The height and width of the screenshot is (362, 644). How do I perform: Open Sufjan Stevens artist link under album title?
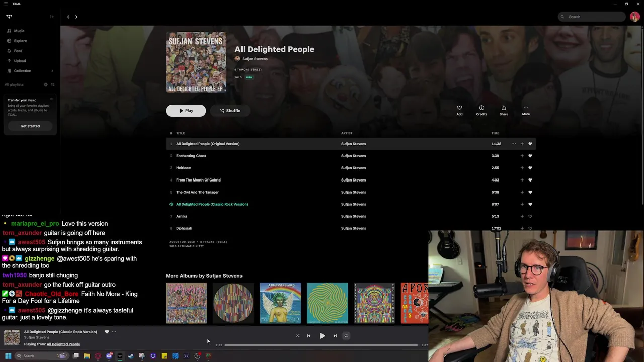coord(255,59)
